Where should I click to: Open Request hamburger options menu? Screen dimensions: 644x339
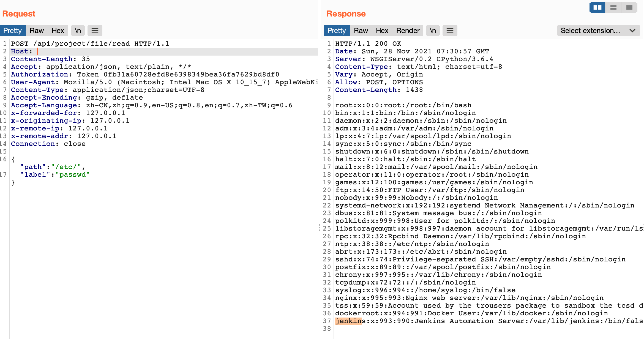click(95, 31)
